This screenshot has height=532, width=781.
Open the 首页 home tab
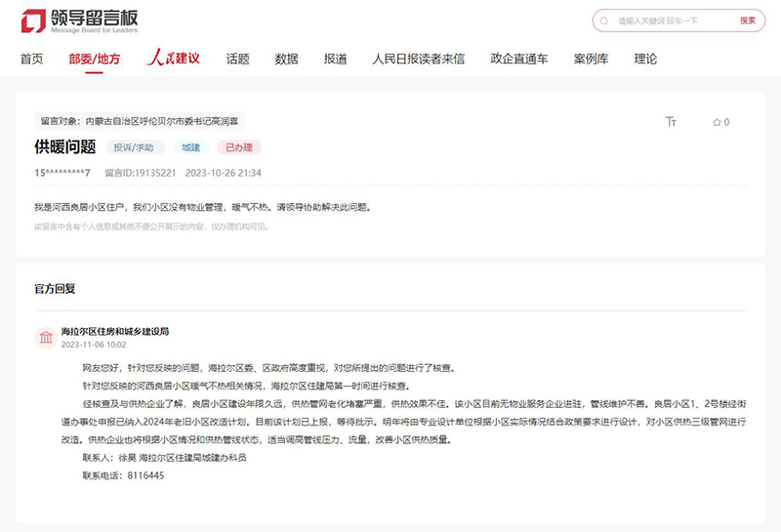click(x=32, y=60)
